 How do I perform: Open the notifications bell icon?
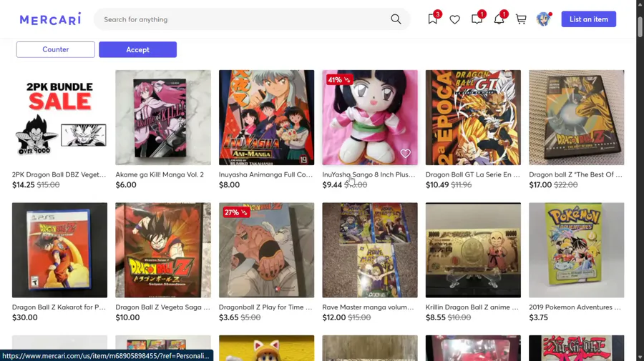point(499,19)
